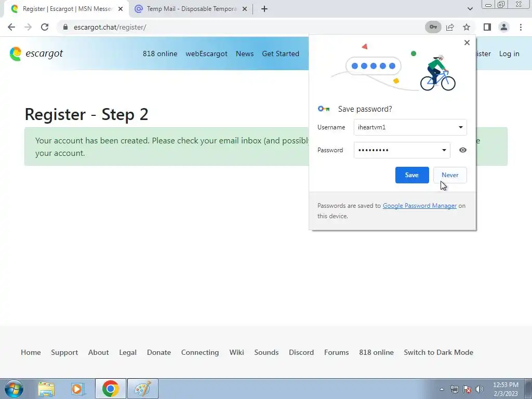Click the browser back arrow
This screenshot has height=399, width=532.
[11, 27]
